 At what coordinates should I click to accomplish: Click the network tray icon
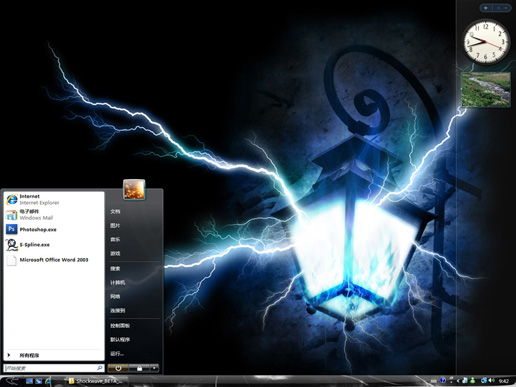(x=484, y=380)
